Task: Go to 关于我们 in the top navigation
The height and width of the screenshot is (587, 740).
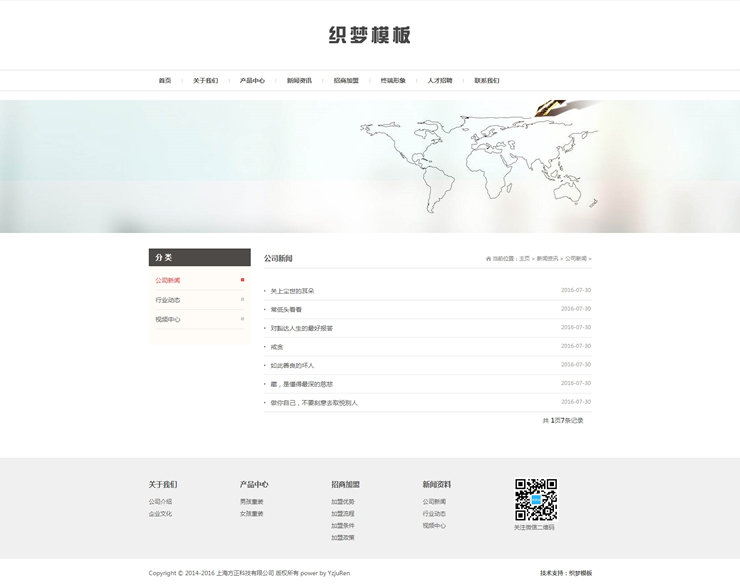Action: [205, 80]
